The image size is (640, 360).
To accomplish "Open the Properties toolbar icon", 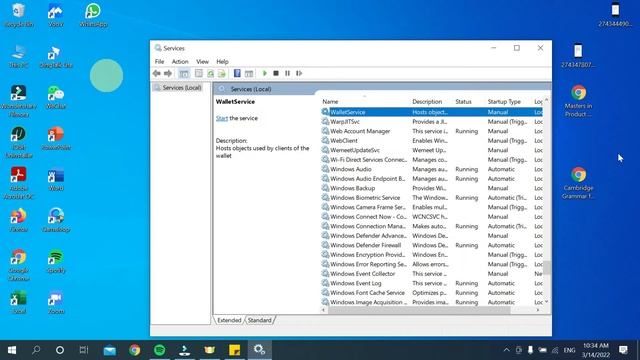I will pyautogui.click(x=199, y=73).
